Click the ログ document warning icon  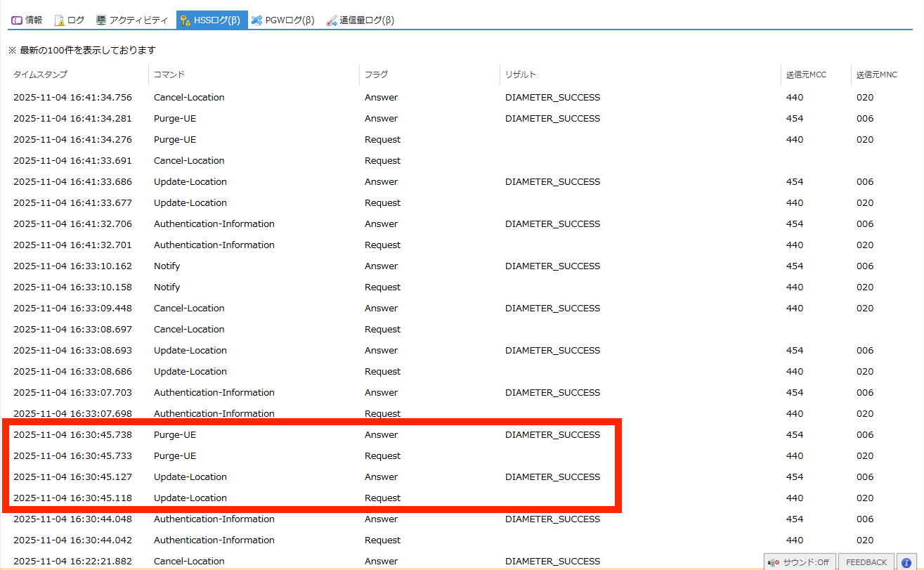59,20
